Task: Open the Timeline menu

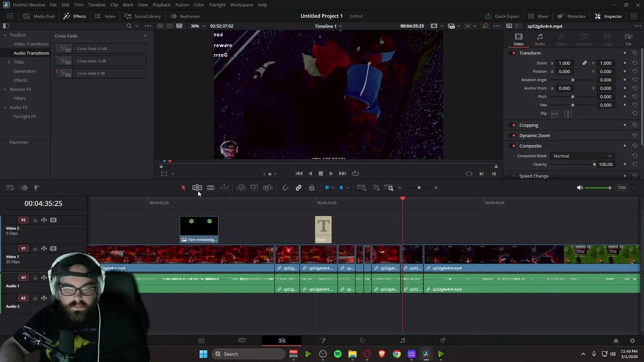Action: pyautogui.click(x=97, y=5)
